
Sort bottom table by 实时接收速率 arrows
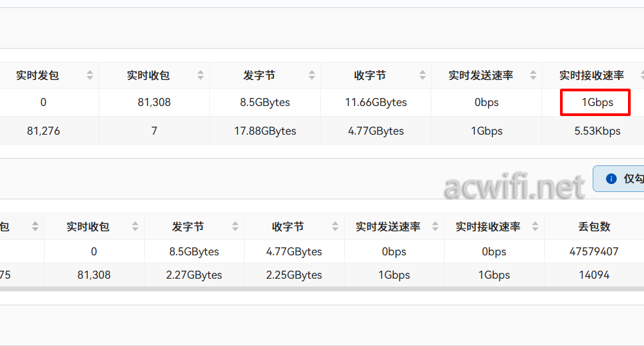click(535, 227)
